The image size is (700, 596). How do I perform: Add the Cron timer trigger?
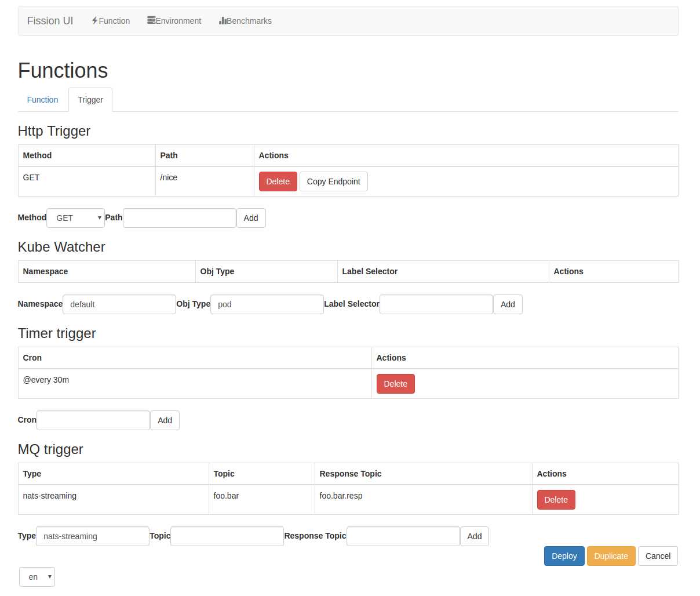coord(165,420)
